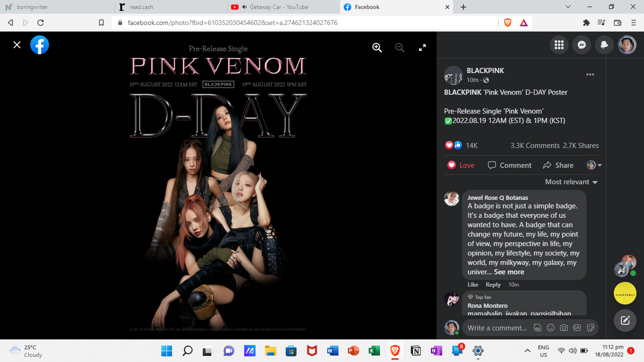This screenshot has height=362, width=644.
Task: Open the Brave main menu
Action: (x=633, y=23)
